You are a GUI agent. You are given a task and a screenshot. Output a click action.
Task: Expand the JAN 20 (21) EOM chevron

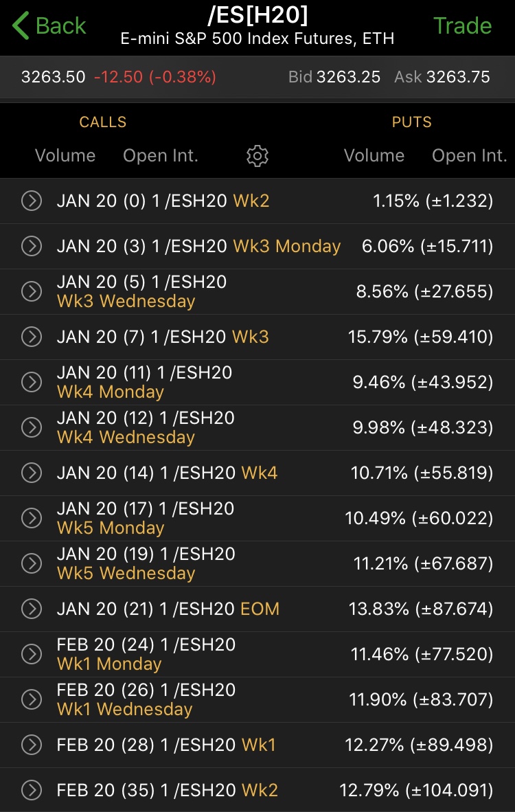pos(32,609)
